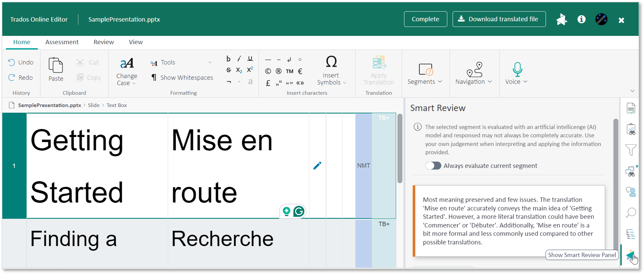This screenshot has width=644, height=274.
Task: Toggle underline formatting
Action: [250, 59]
